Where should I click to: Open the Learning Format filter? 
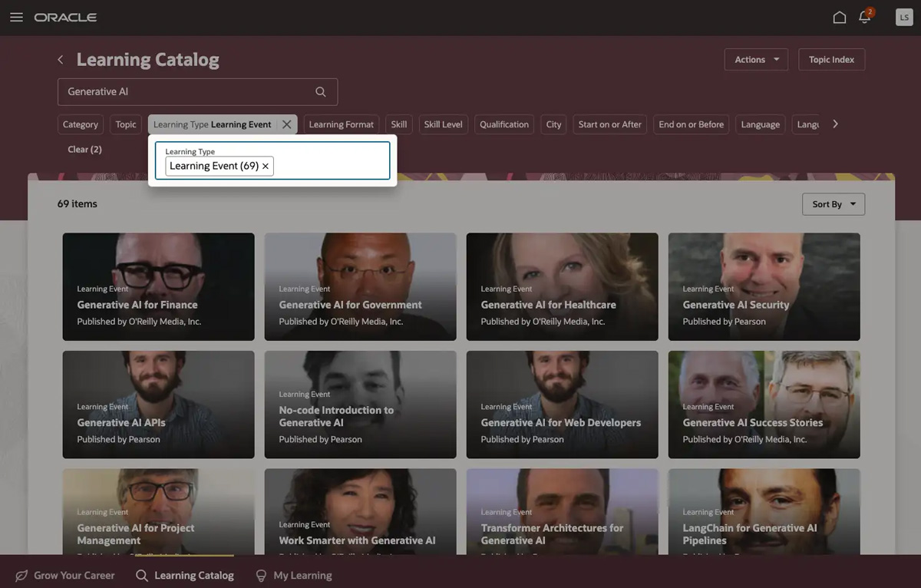(x=342, y=124)
